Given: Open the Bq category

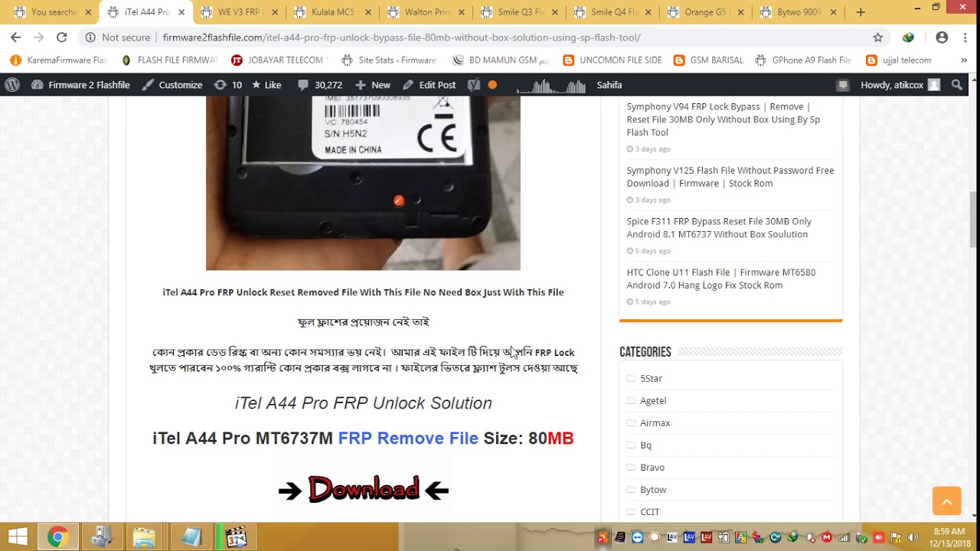Looking at the screenshot, I should pos(645,445).
